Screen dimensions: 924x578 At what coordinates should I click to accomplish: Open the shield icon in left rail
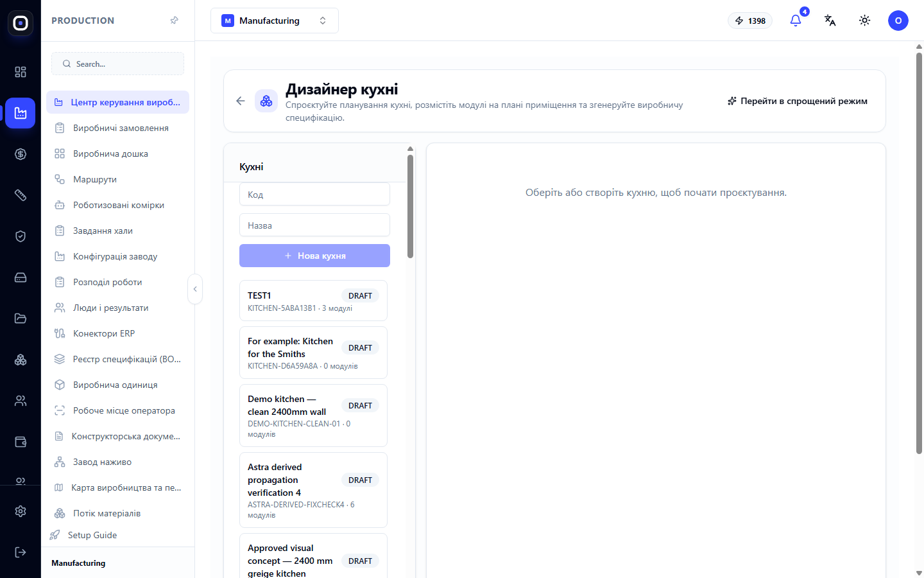pyautogui.click(x=21, y=236)
